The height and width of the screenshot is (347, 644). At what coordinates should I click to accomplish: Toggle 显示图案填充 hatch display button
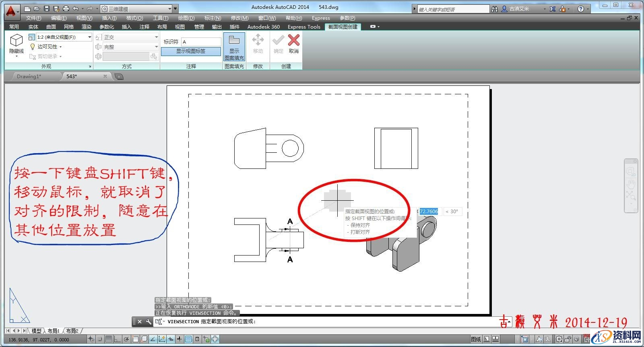tap(234, 47)
